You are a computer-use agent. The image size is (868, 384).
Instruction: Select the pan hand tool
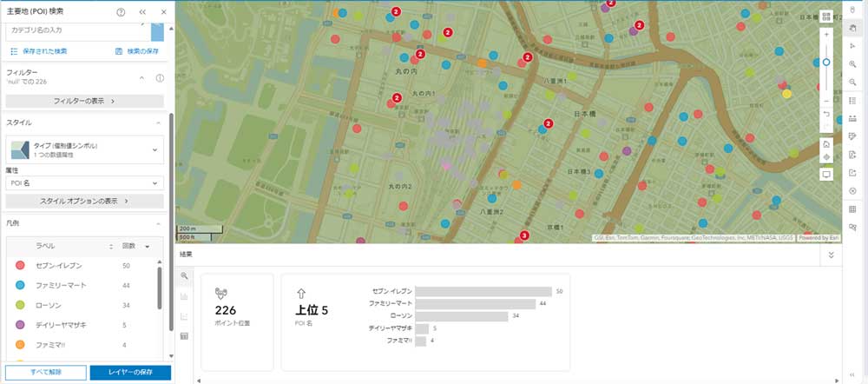coord(852,29)
